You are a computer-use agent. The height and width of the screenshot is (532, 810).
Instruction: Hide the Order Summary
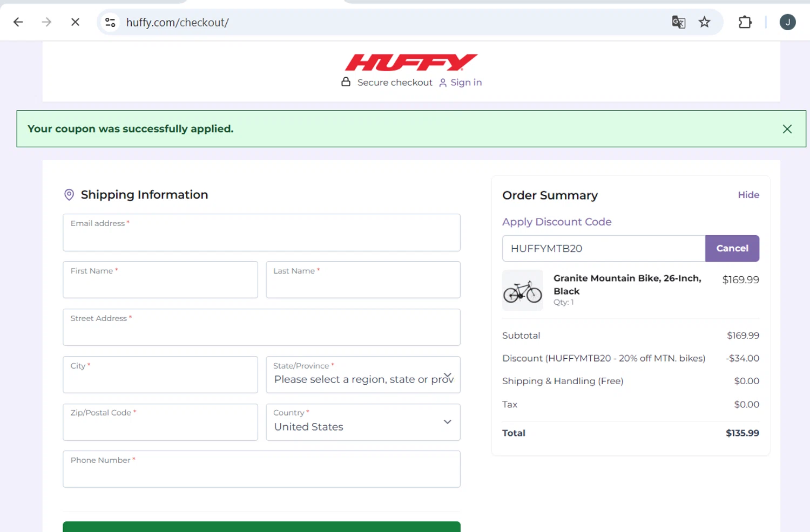coord(748,195)
